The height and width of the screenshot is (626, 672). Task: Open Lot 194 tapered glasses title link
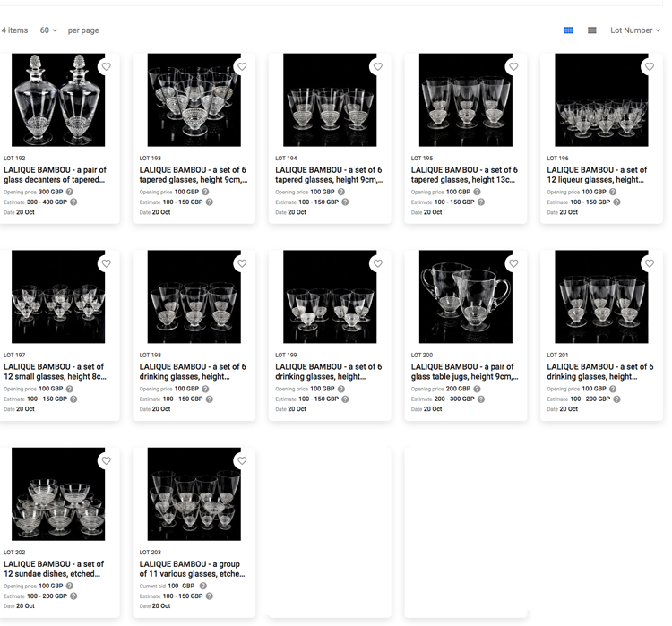point(329,175)
